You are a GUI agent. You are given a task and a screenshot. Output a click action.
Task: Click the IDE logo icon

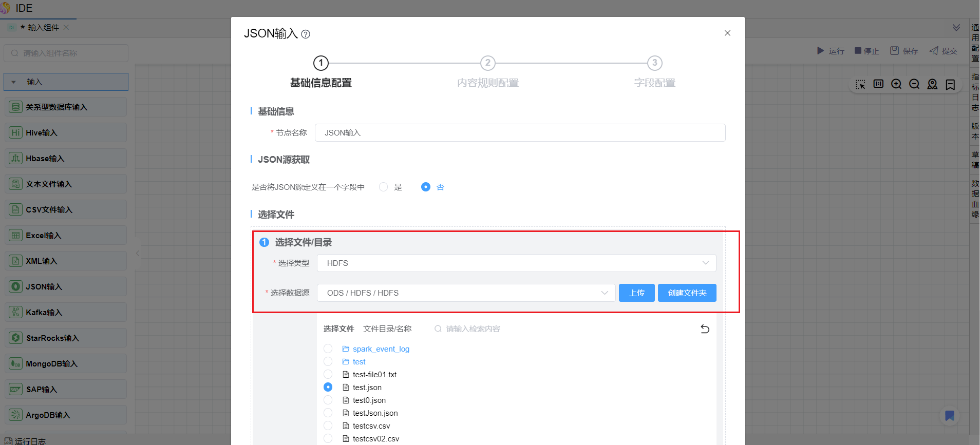pos(5,8)
